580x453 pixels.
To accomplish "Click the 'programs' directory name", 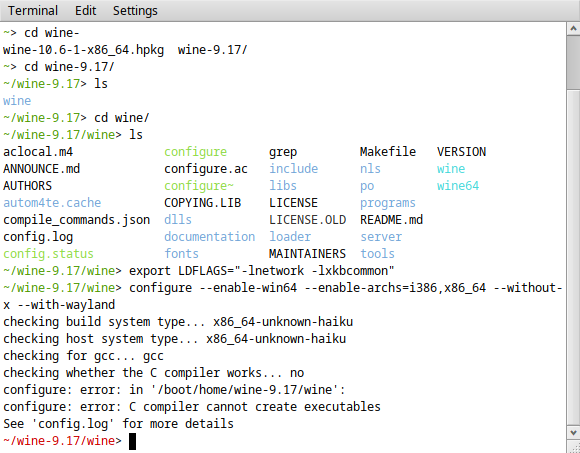I will pos(388,203).
